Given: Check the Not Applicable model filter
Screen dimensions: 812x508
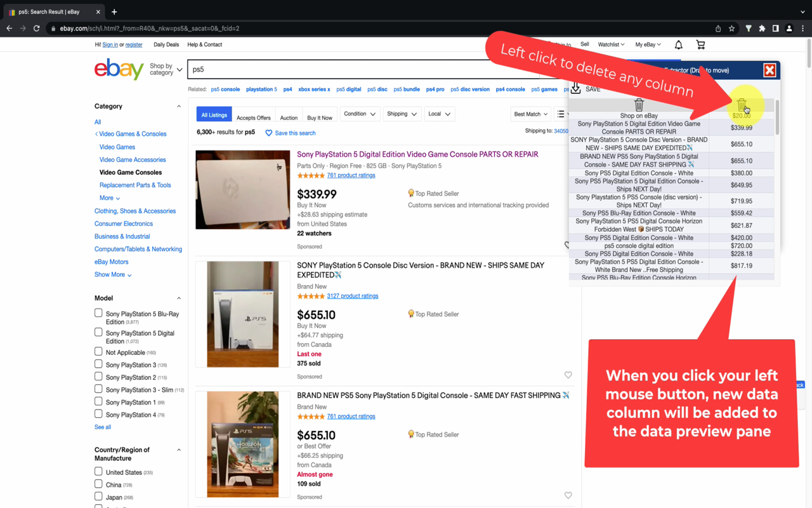Looking at the screenshot, I should (98, 351).
